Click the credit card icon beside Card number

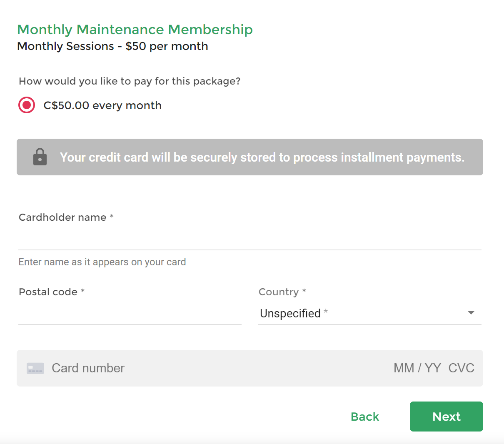tap(35, 368)
